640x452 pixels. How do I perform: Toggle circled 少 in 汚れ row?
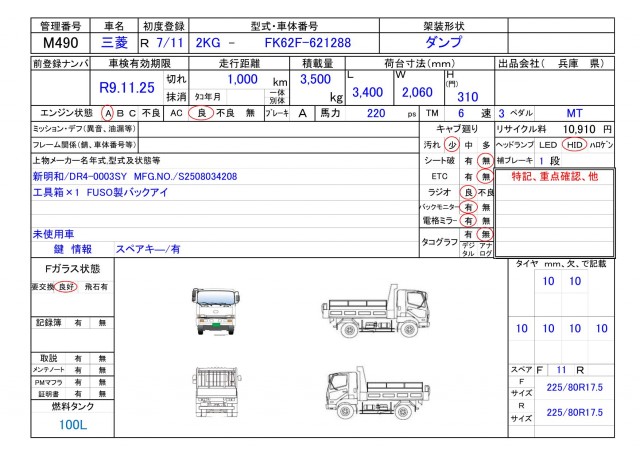coord(451,144)
